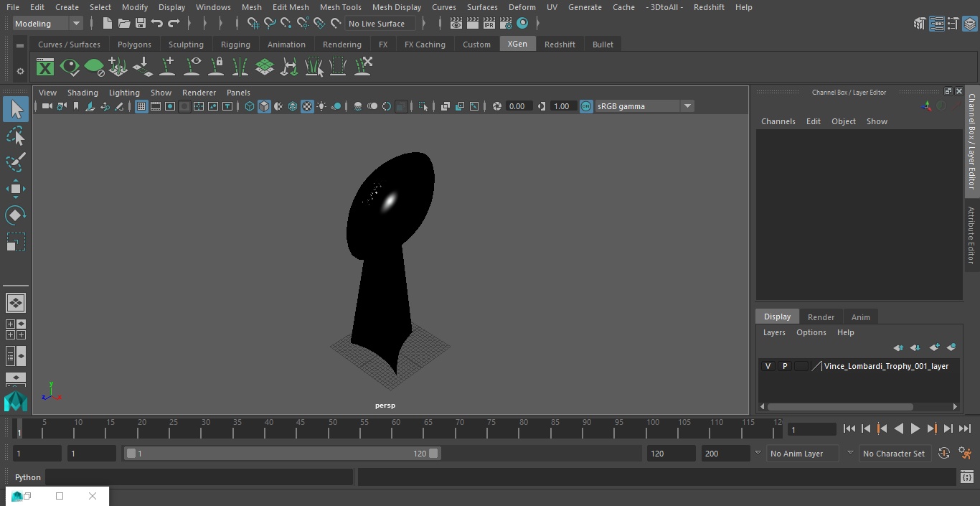This screenshot has width=980, height=506.
Task: Toggle playback P box on trophy layer
Action: point(785,366)
